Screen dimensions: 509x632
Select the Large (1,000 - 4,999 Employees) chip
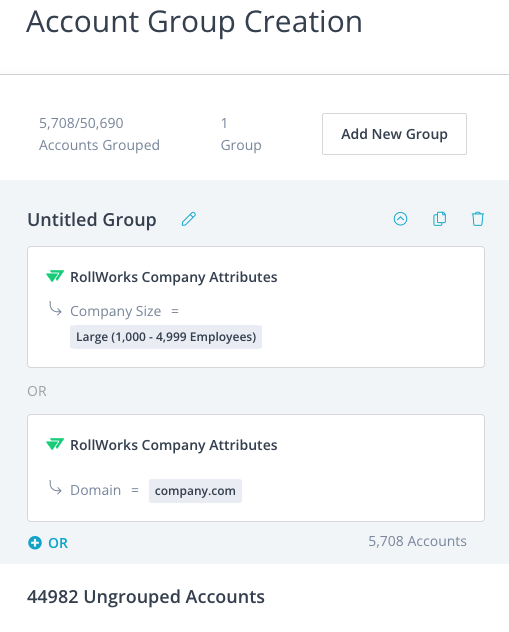(x=166, y=337)
